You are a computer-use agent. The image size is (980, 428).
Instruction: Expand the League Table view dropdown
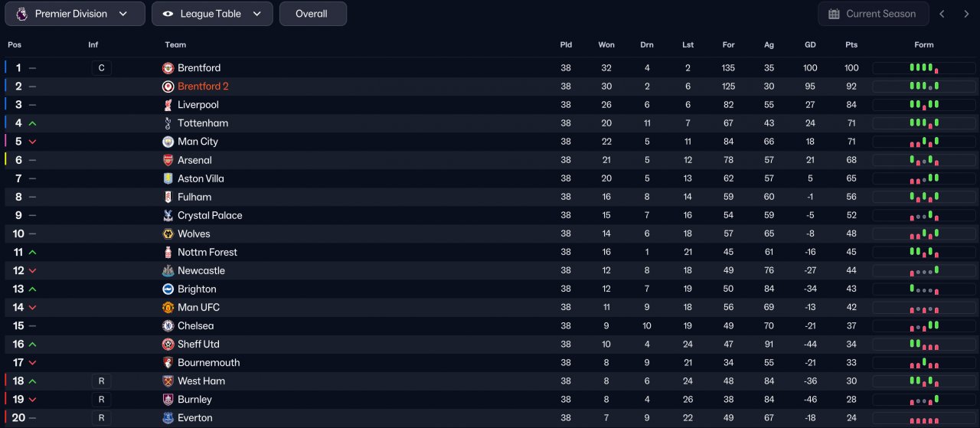pos(212,14)
